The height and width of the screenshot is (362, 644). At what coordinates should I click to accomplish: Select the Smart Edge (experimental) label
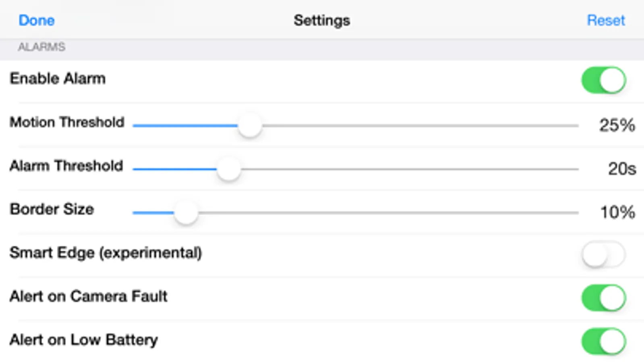pyautogui.click(x=106, y=253)
